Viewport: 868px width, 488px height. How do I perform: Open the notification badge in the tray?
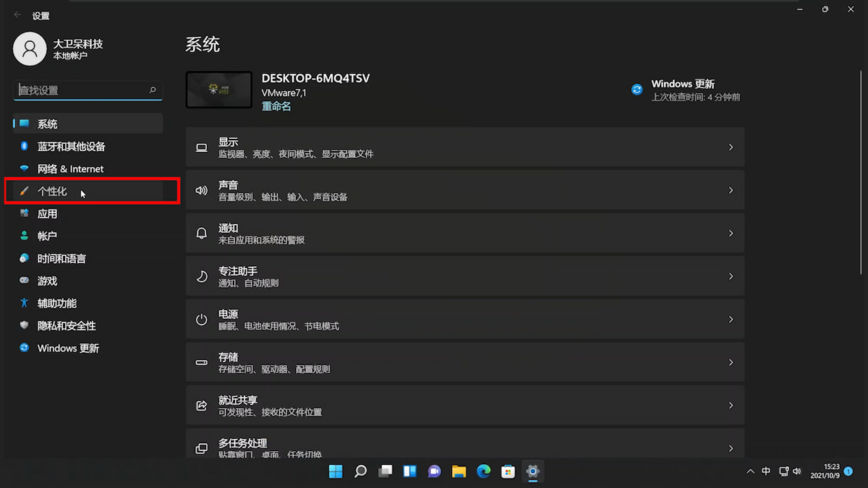[848, 471]
